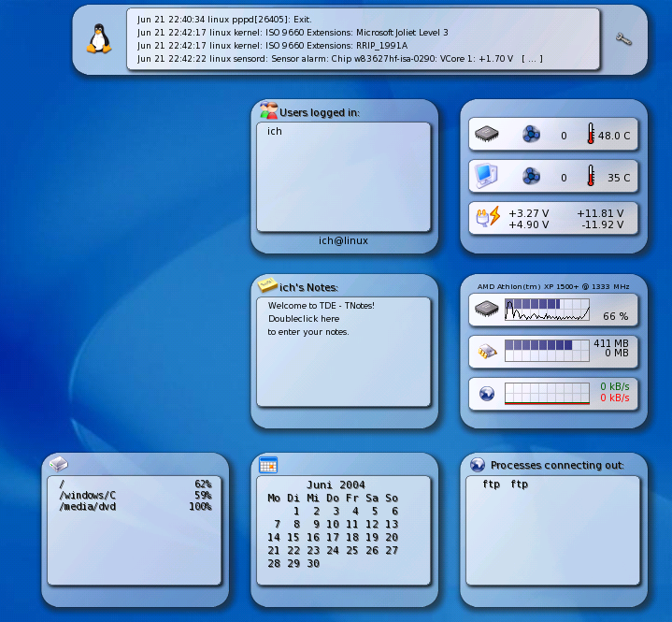Click the '+3.27 V' voltage reading
The width and height of the screenshot is (672, 622).
point(528,213)
